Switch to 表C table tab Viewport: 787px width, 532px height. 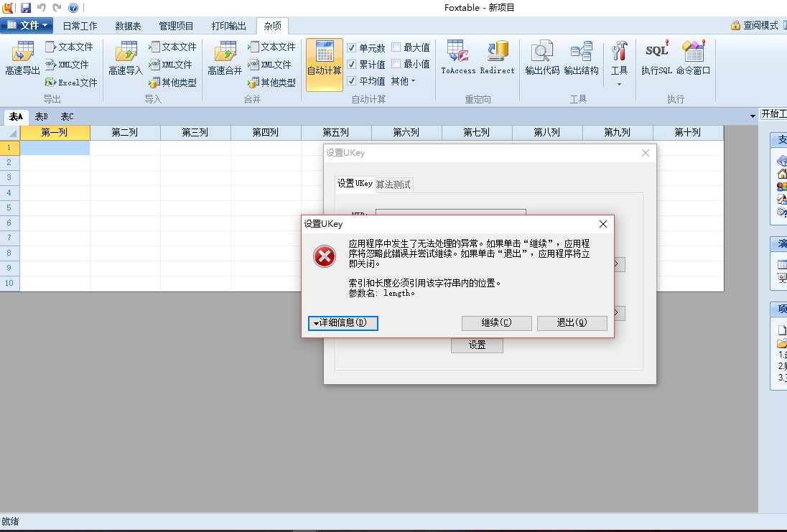[x=67, y=117]
